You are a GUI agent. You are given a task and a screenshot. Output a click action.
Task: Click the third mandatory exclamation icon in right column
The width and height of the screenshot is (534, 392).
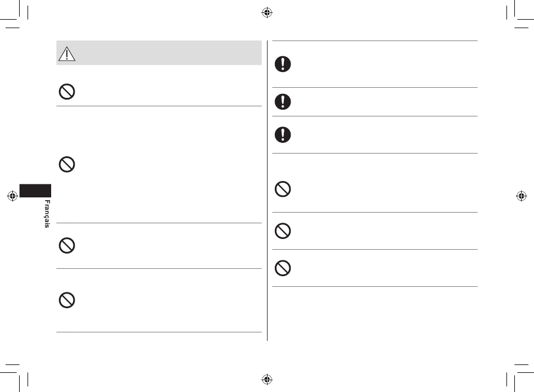[283, 134]
